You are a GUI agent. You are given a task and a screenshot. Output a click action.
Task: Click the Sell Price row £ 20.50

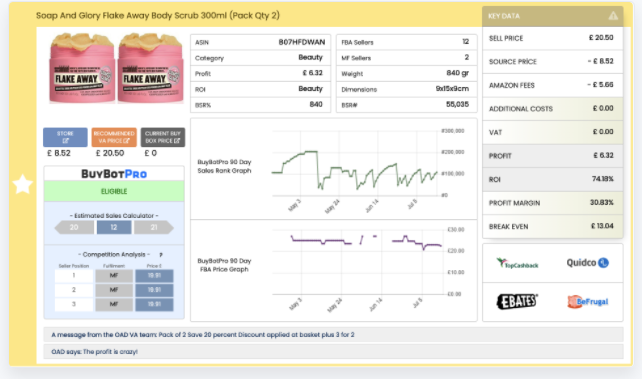click(553, 38)
